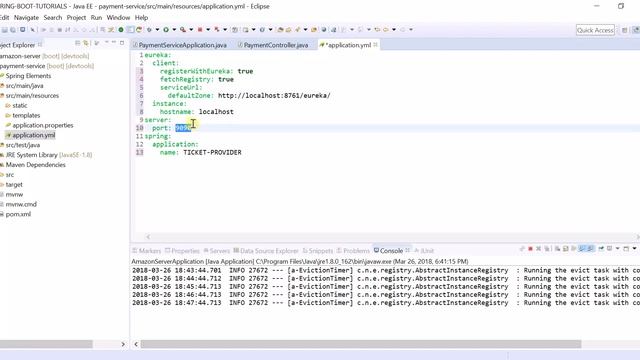The height and width of the screenshot is (360, 640).
Task: Click the Quick Access search field
Action: click(x=595, y=30)
